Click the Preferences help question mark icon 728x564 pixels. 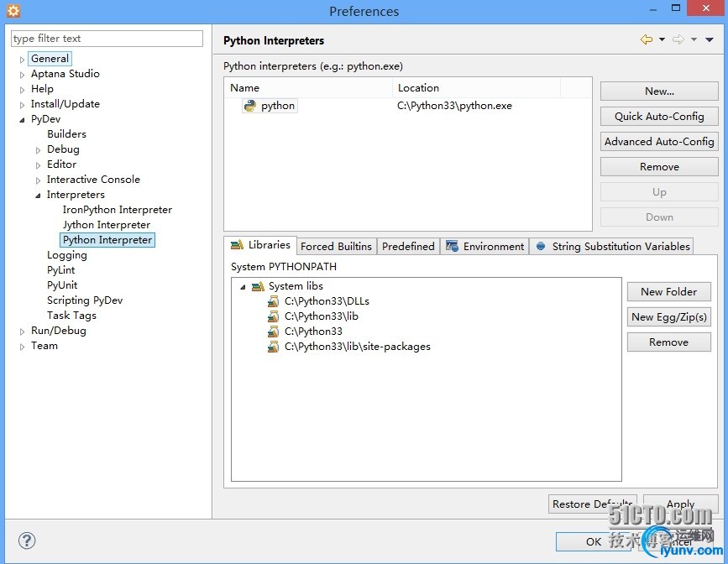point(27,540)
